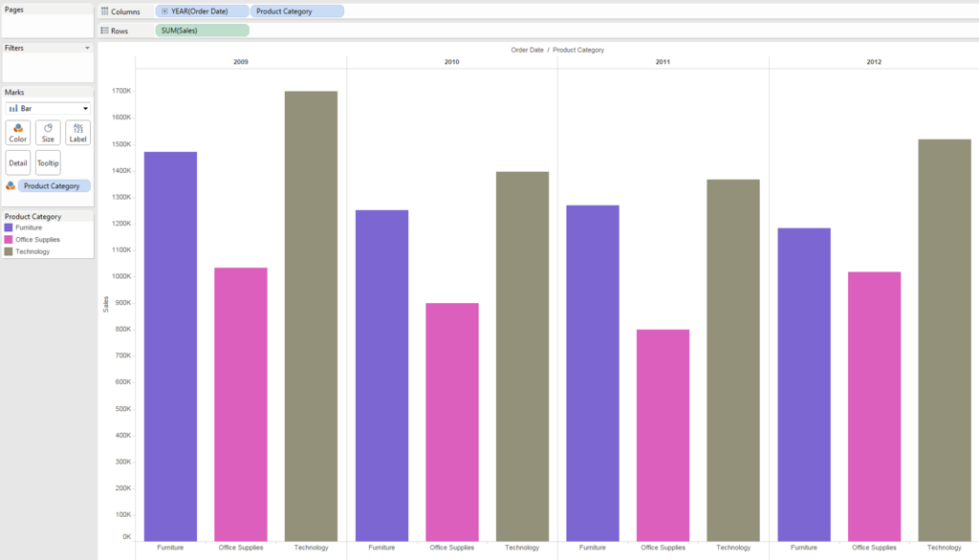The height and width of the screenshot is (560, 979).
Task: Select the Furniture purple legend swatch
Action: pyautogui.click(x=9, y=227)
